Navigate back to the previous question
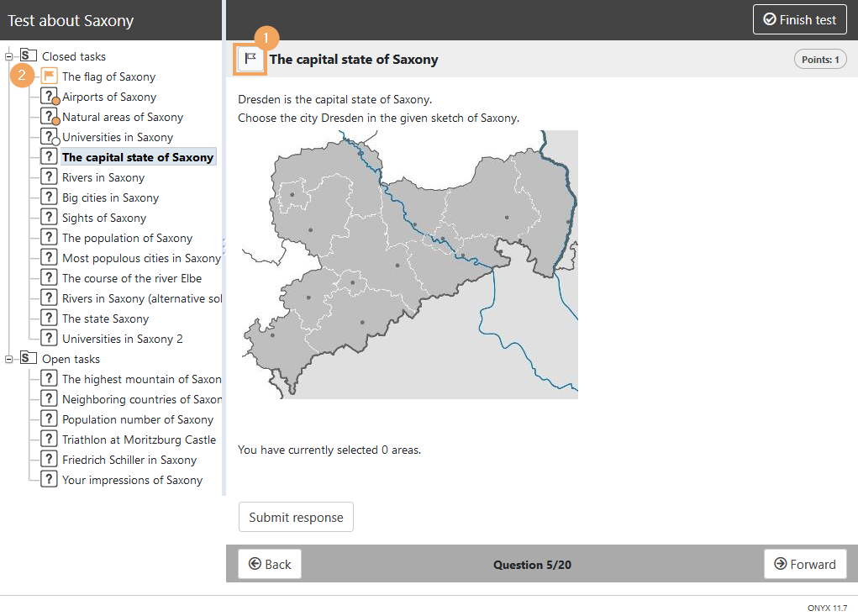Image resolution: width=858 pixels, height=616 pixels. 270,565
